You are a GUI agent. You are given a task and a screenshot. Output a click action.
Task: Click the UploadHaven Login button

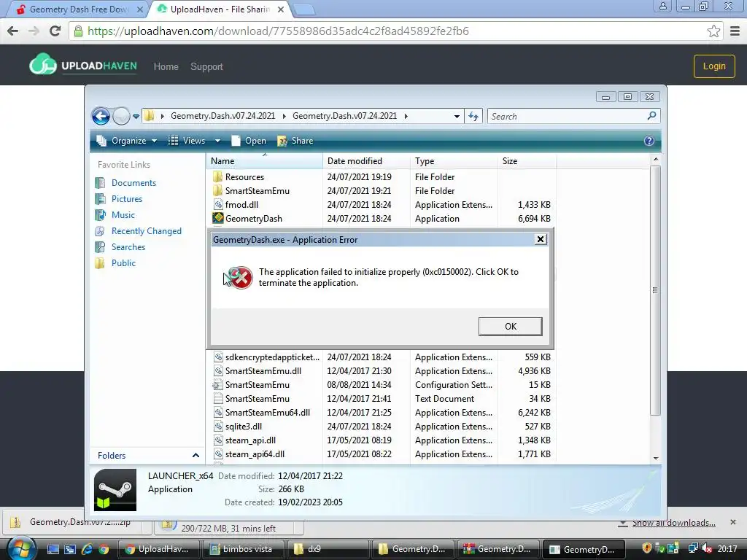coord(714,66)
